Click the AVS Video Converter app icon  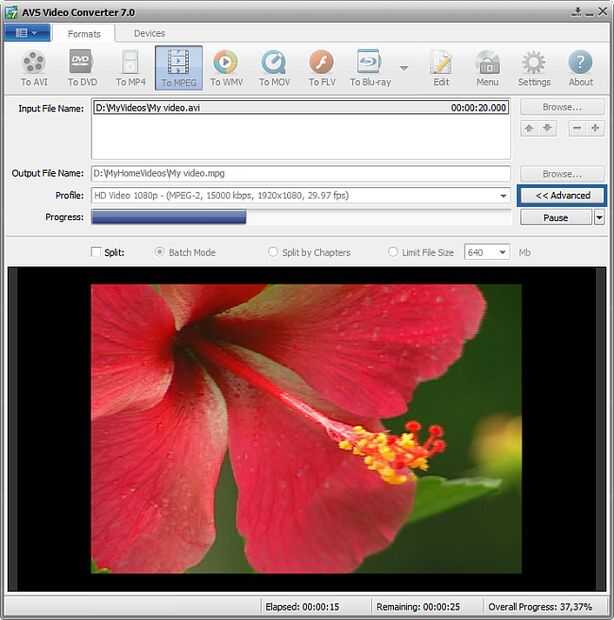[11, 13]
